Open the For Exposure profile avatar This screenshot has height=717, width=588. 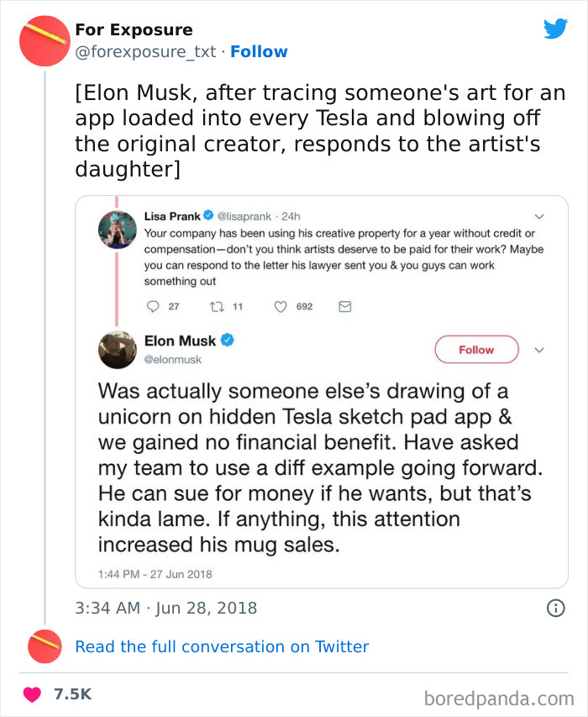(44, 41)
